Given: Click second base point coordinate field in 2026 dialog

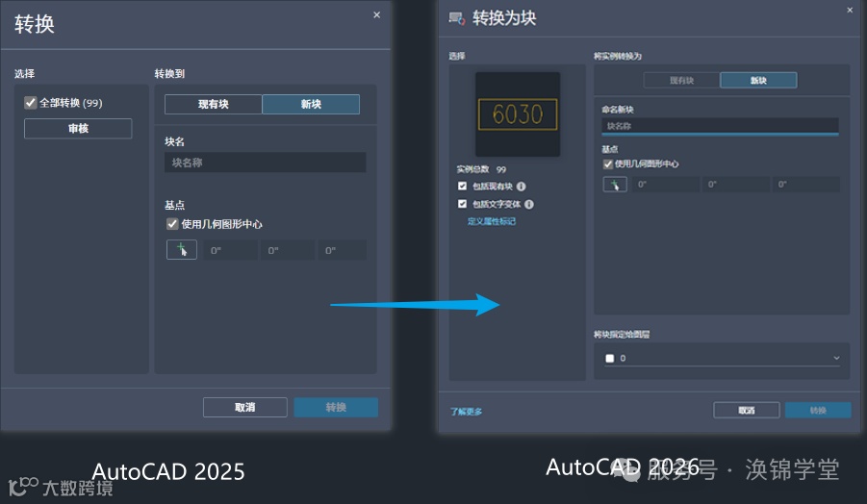Looking at the screenshot, I should pos(736,184).
